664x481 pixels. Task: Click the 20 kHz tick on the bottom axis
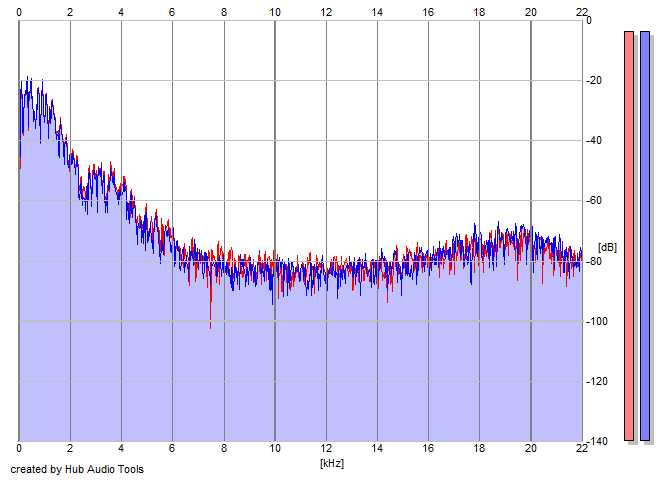(531, 450)
